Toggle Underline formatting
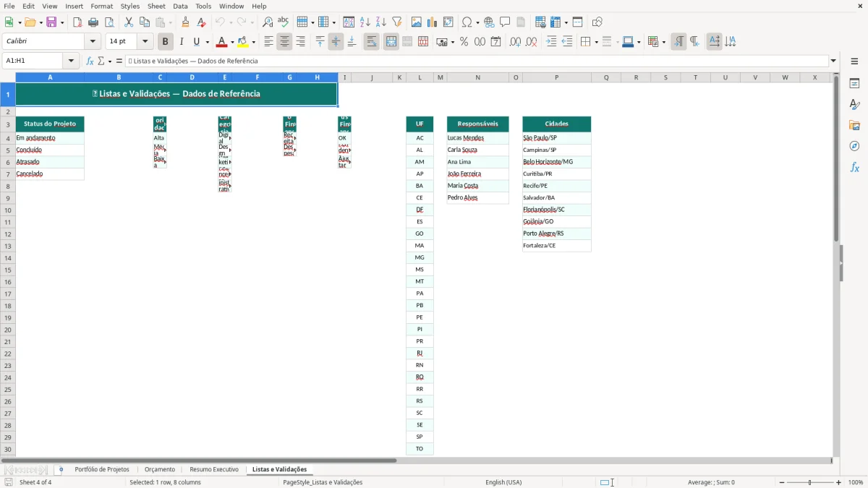 click(196, 42)
